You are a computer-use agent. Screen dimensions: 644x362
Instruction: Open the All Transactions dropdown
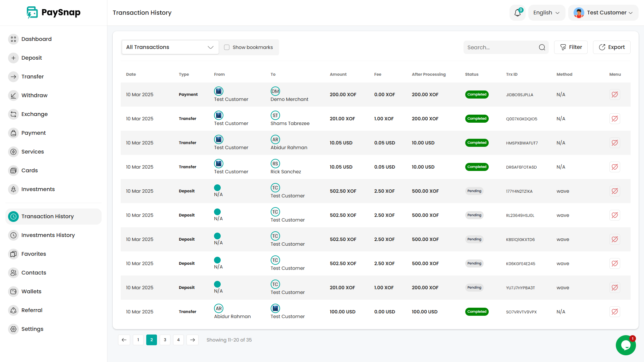point(170,47)
